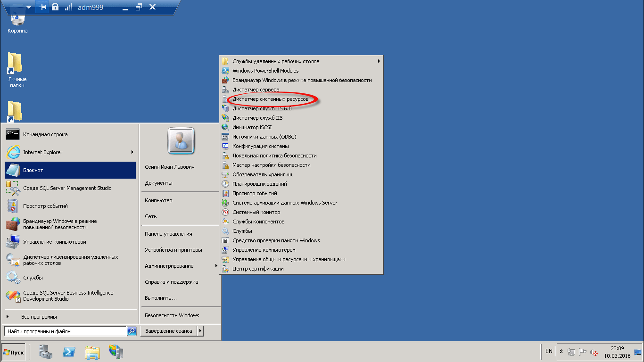Open Командная строка from the Start menu

pos(70,134)
